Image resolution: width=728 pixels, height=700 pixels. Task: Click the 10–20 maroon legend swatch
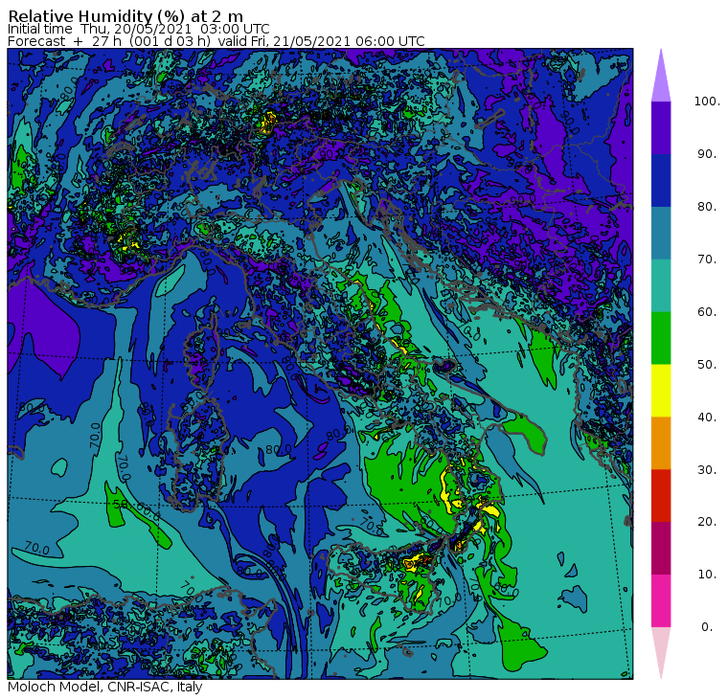[661, 548]
